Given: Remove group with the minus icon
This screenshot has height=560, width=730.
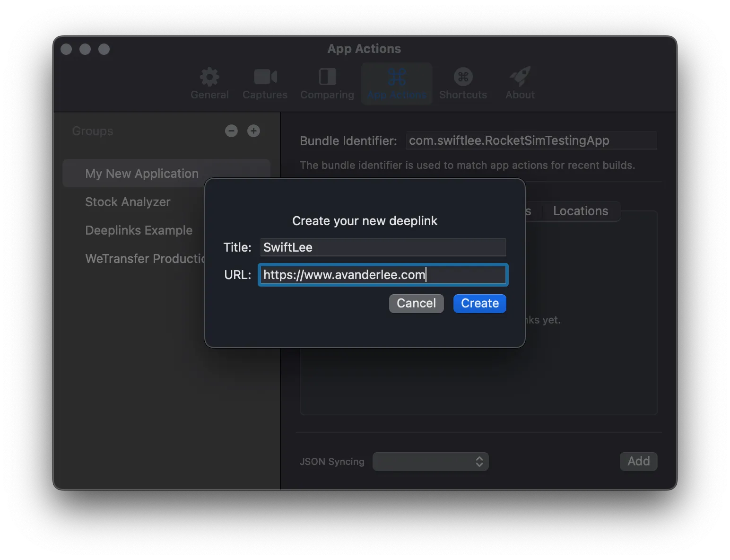Looking at the screenshot, I should (231, 131).
